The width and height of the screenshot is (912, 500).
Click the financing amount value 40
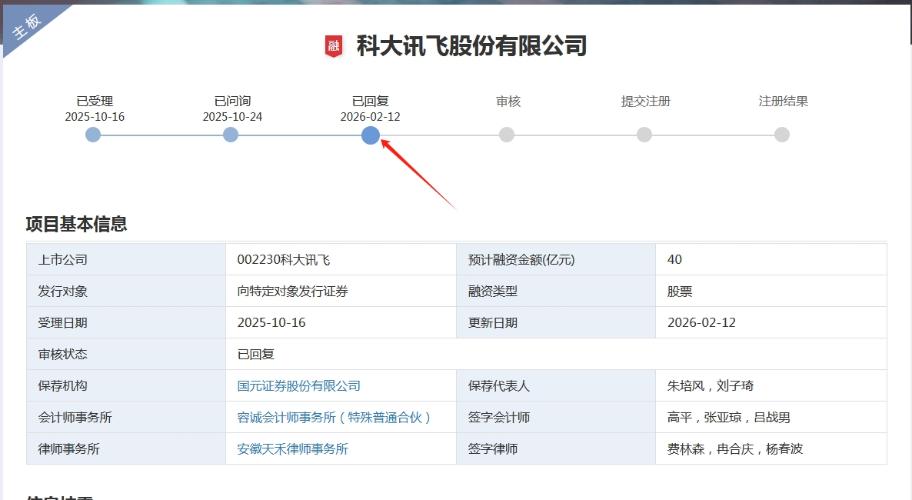tap(674, 260)
